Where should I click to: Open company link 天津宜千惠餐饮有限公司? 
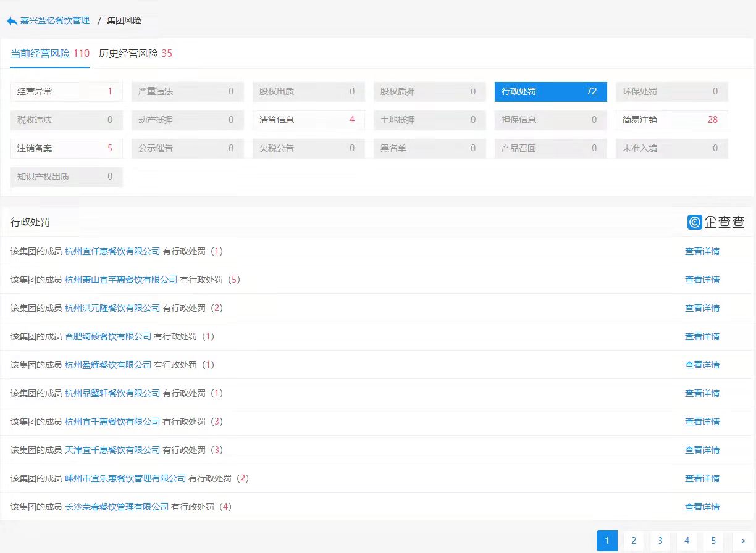point(112,451)
